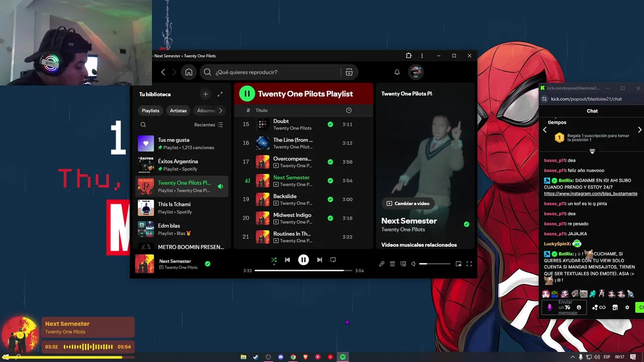Go back with Spotify's left arrow

pos(163,72)
